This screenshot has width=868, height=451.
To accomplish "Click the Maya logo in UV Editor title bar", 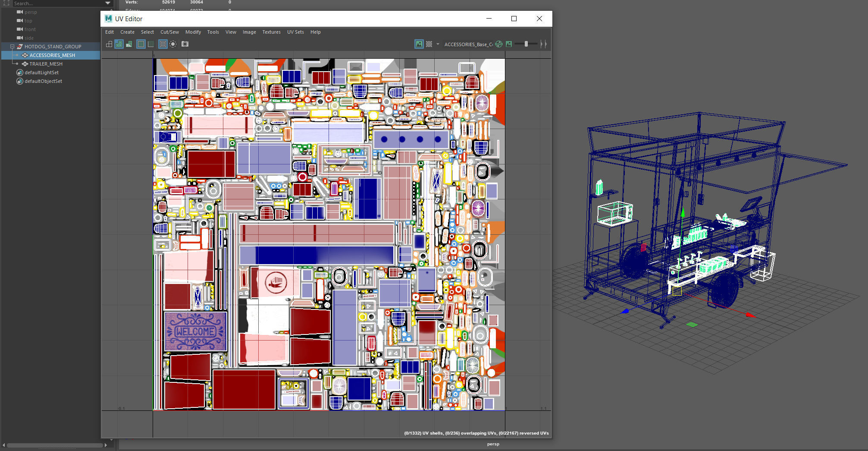I will pos(109,19).
